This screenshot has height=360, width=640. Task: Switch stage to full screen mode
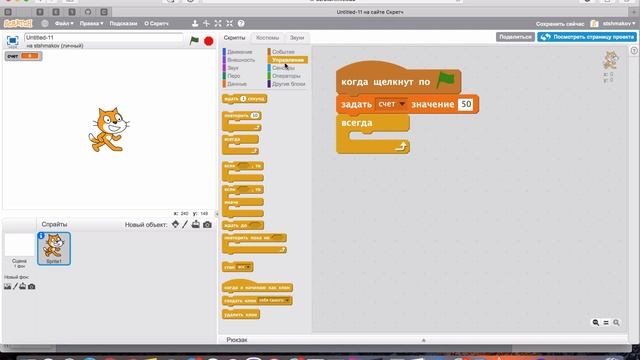pyautogui.click(x=13, y=40)
